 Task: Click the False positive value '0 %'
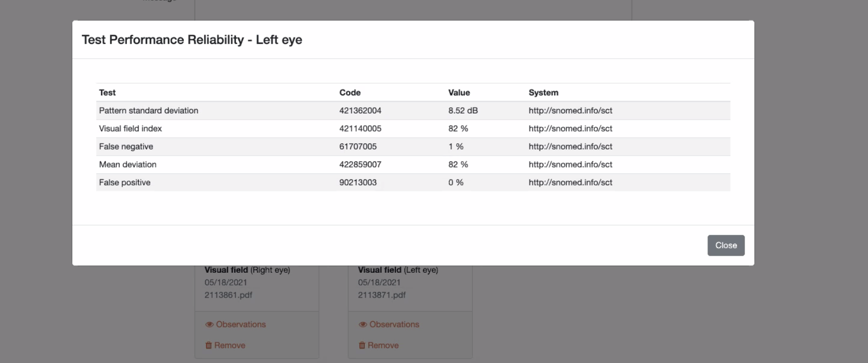[x=456, y=183]
